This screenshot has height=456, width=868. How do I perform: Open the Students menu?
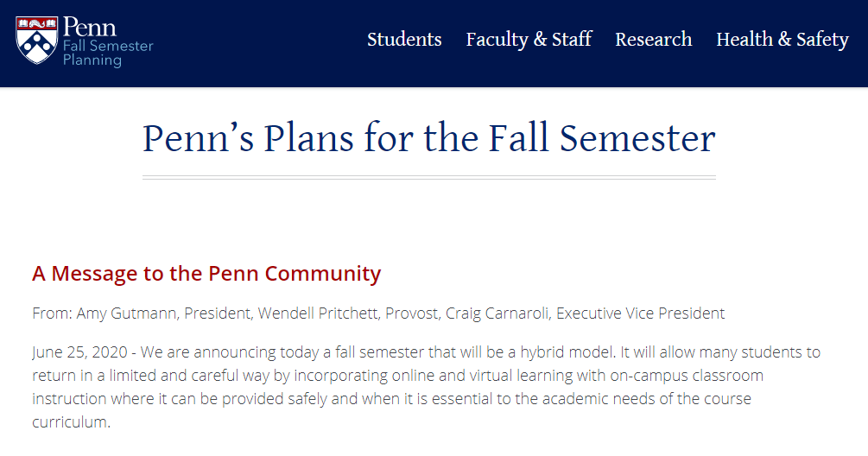click(x=404, y=40)
